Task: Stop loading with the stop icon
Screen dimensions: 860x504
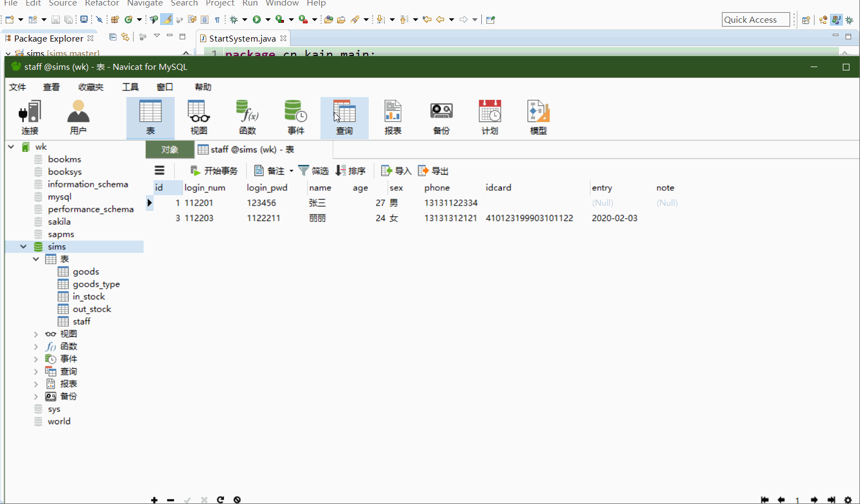Action: pyautogui.click(x=237, y=500)
